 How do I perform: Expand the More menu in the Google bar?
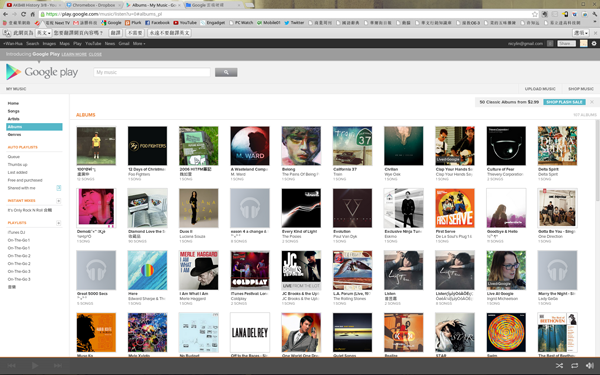(139, 44)
